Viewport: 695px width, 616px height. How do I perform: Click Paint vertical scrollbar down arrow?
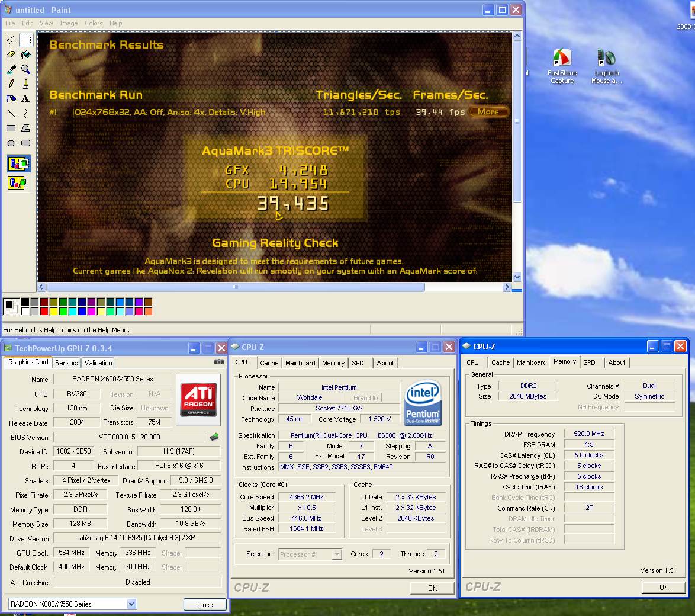tap(517, 277)
